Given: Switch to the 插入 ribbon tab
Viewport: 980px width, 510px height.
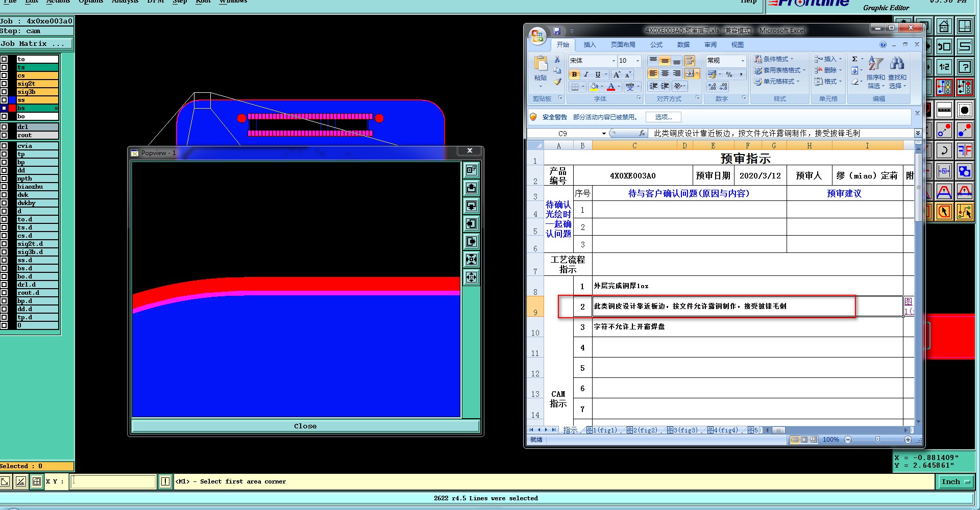Looking at the screenshot, I should pyautogui.click(x=590, y=45).
